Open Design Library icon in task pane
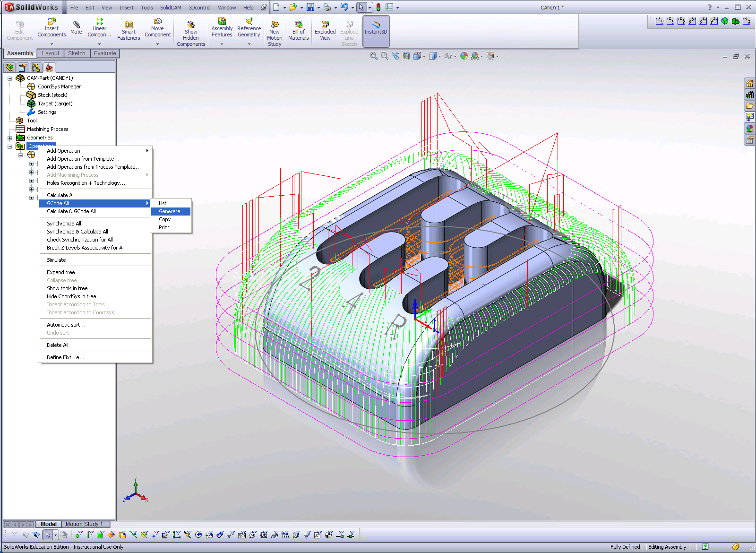The width and height of the screenshot is (756, 553). tap(750, 95)
